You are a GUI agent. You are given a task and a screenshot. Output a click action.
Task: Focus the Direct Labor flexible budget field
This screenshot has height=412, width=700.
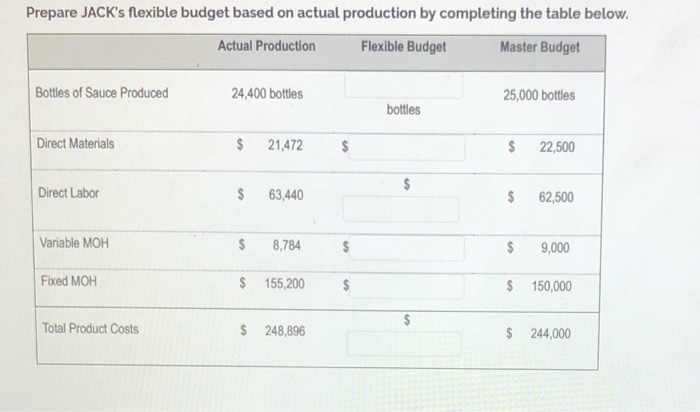point(404,209)
